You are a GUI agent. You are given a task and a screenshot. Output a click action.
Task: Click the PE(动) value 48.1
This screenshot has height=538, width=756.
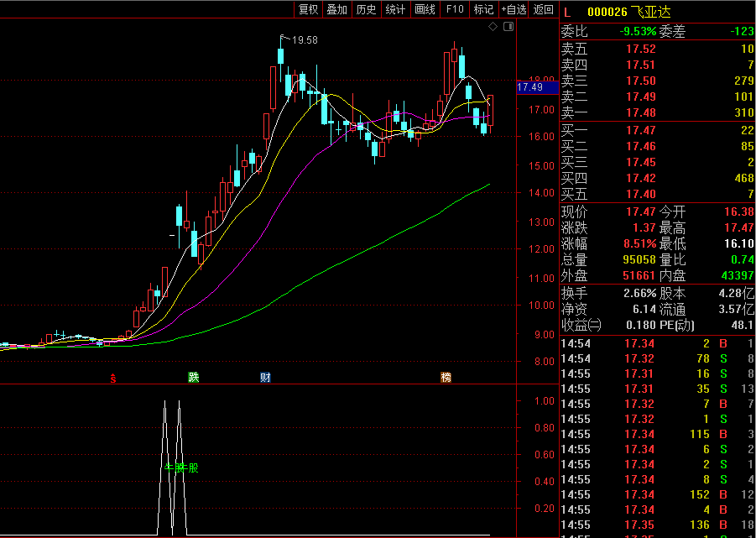tap(743, 326)
